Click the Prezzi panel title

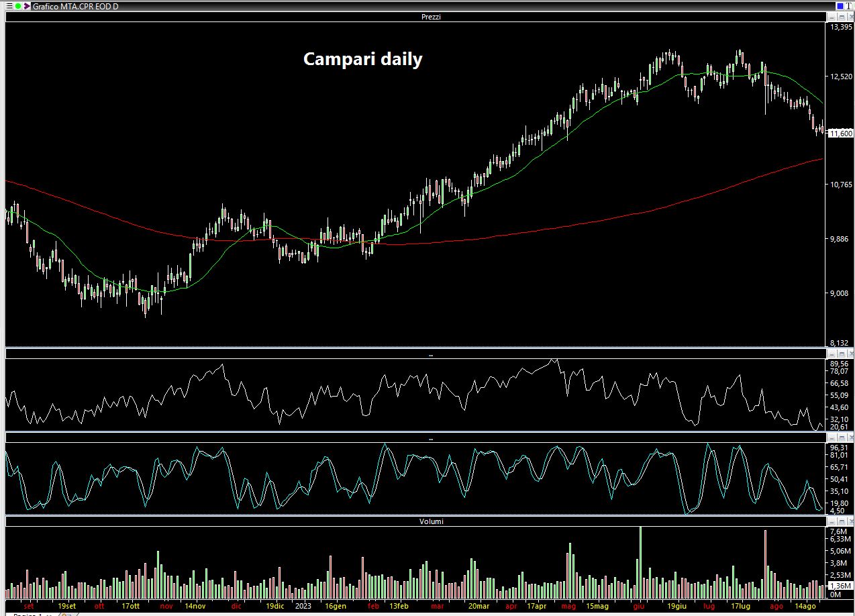pos(431,17)
